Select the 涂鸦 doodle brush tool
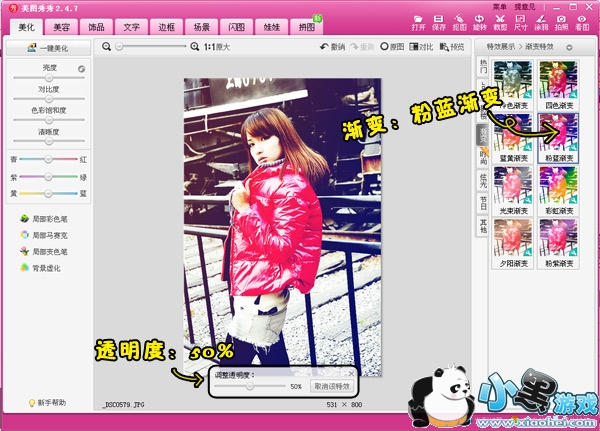Image resolution: width=600 pixels, height=431 pixels. (541, 23)
